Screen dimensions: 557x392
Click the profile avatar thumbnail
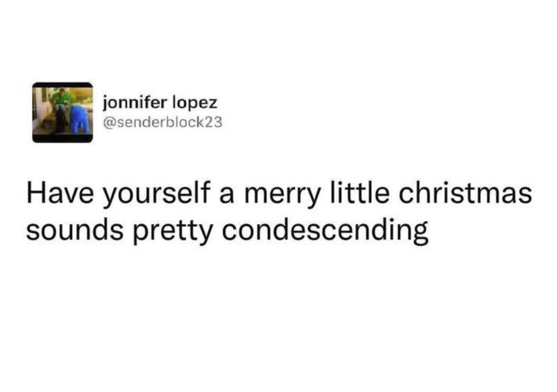coord(62,112)
